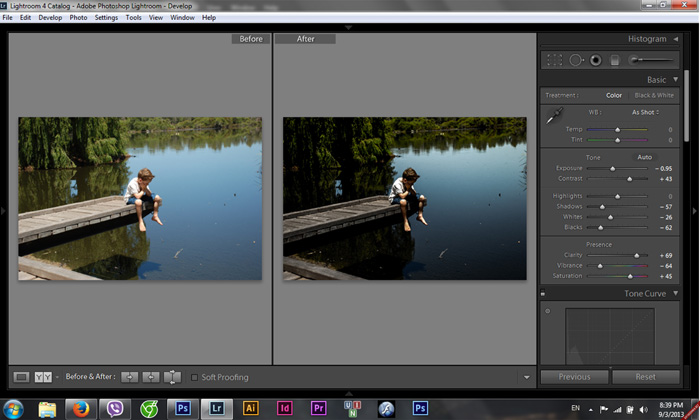Show the top module picker panel
The height and width of the screenshot is (420, 700).
point(349,27)
